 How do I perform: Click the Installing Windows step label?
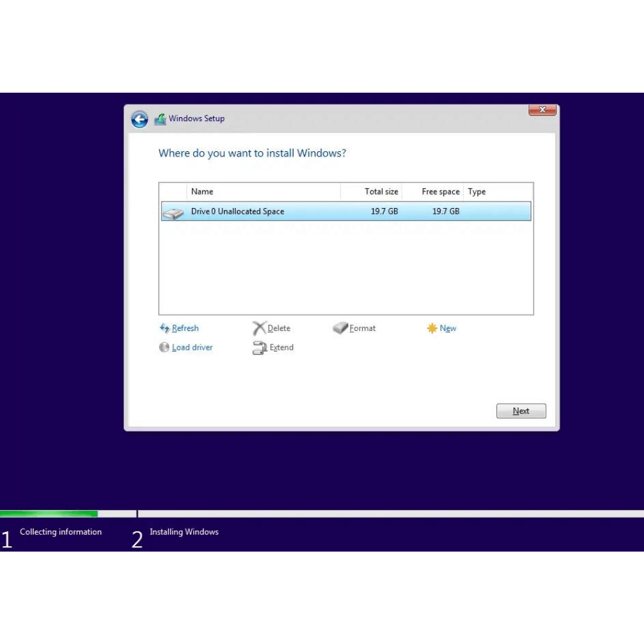coord(184,532)
